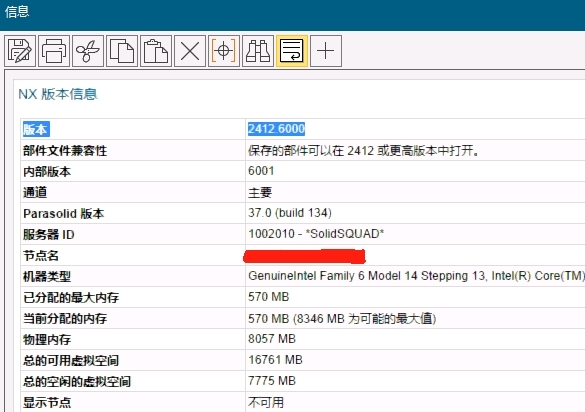Screen dimensions: 585x412
Task: Click the value 570 MB (8346 MB 为可能的最大值)
Action: tap(342, 319)
